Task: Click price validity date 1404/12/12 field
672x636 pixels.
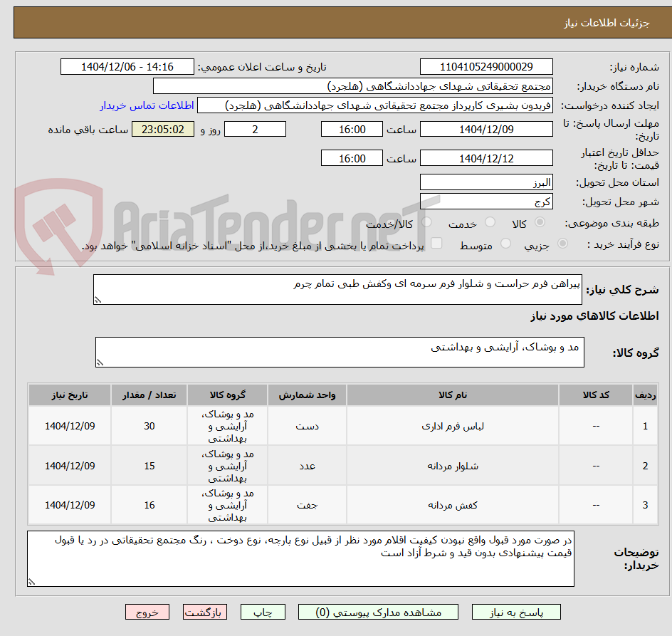Action: 486,158
